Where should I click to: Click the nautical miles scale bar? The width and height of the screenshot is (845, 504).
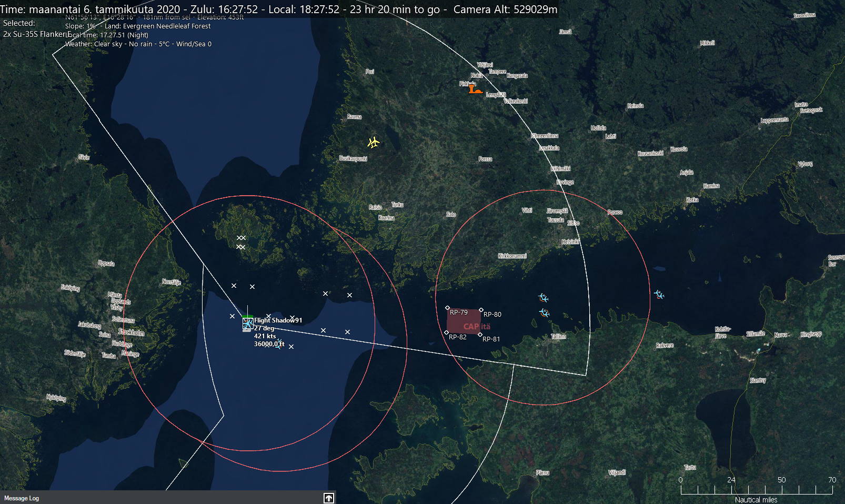[x=756, y=490]
